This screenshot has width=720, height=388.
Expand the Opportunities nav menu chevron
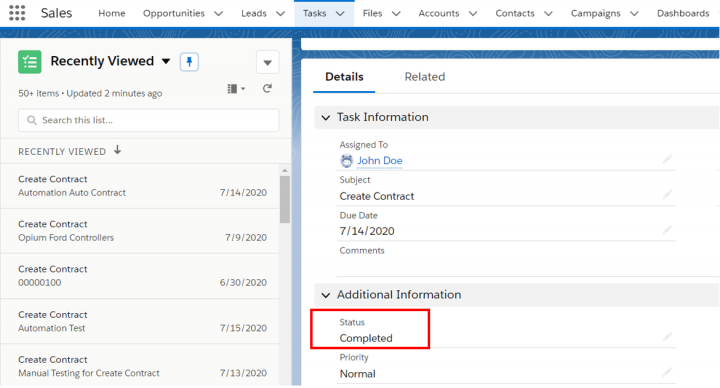click(x=219, y=14)
